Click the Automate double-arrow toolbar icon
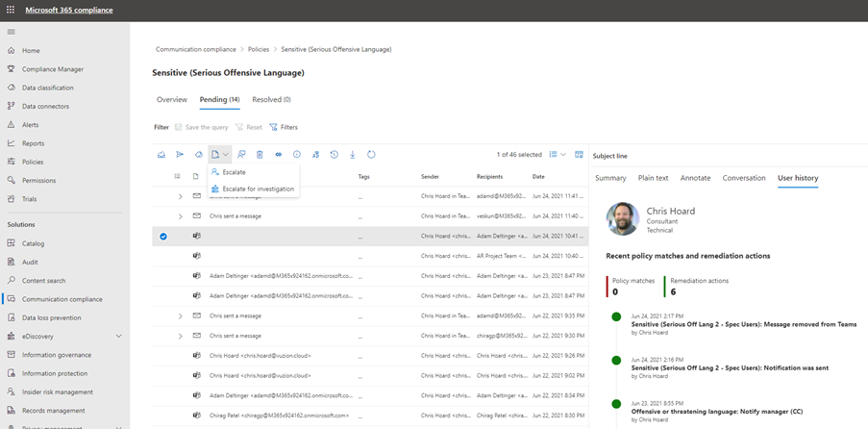 tap(279, 155)
